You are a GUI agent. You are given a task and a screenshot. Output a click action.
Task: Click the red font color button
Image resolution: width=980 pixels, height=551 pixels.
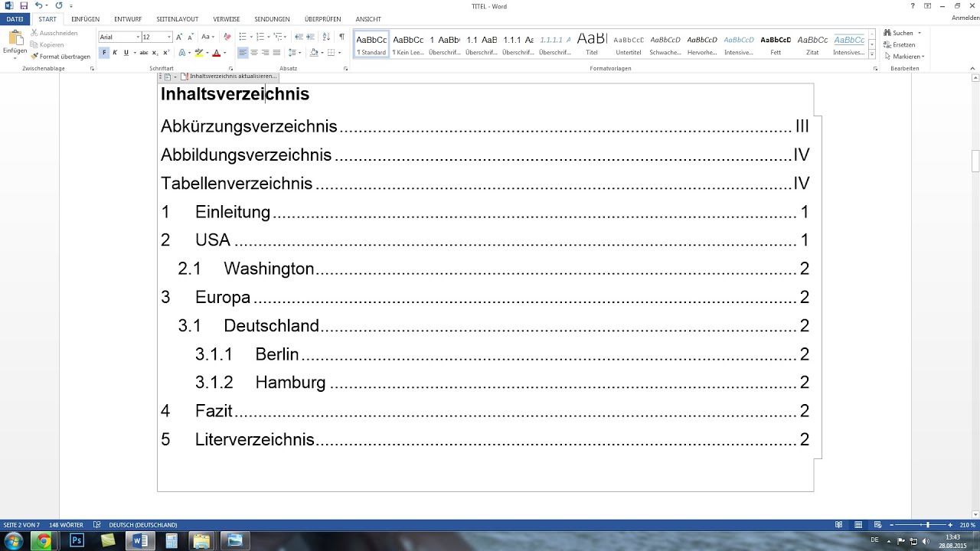pyautogui.click(x=216, y=53)
